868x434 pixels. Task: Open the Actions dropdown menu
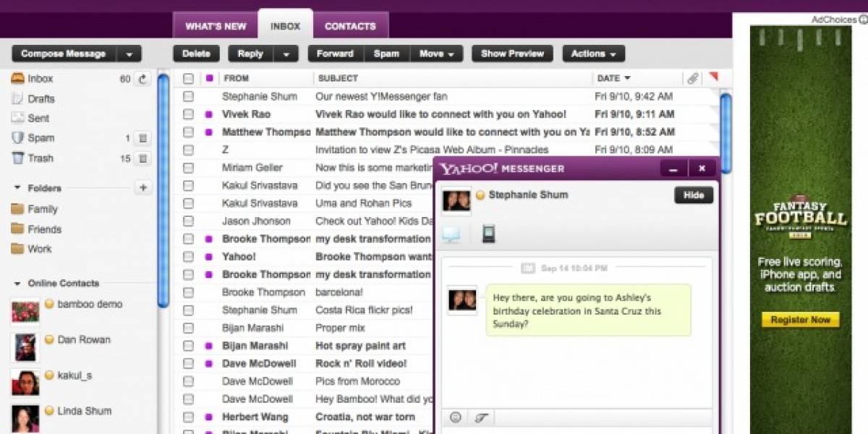click(594, 54)
